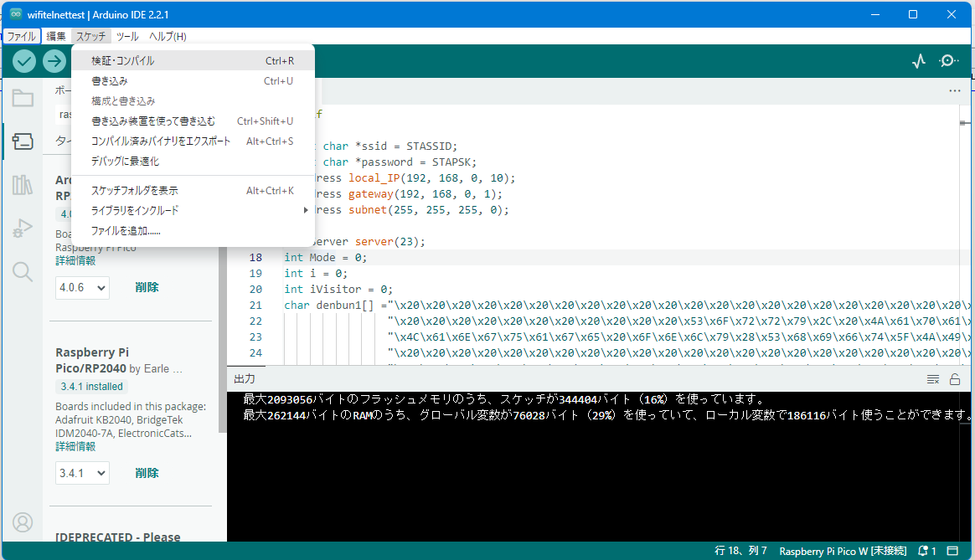Image resolution: width=975 pixels, height=560 pixels.
Task: Click the code line int Mode = 0;
Action: point(326,257)
